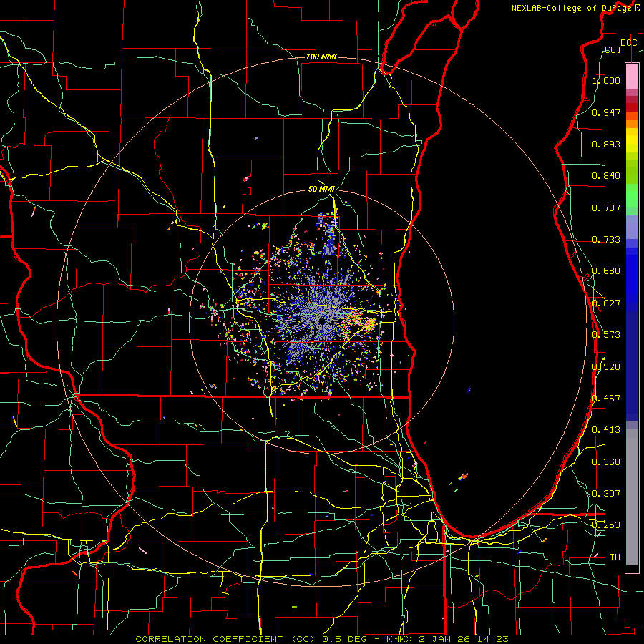Click the 0.307 legend value

[606, 493]
